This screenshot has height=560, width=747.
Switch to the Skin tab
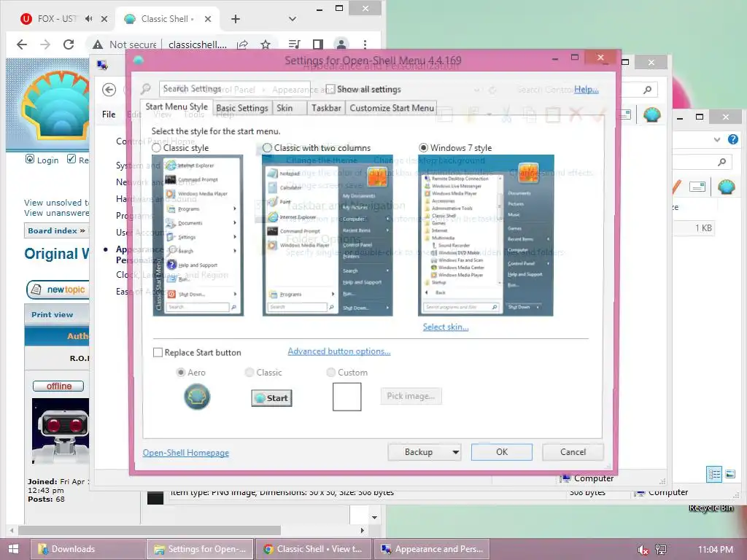[x=285, y=108]
